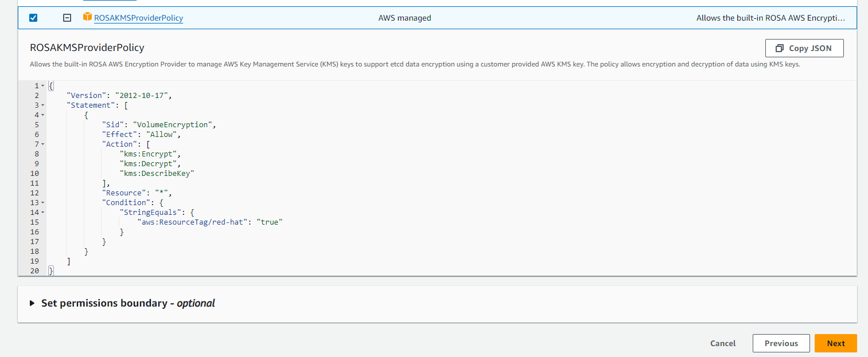Image resolution: width=868 pixels, height=357 pixels.
Task: Click the "Sid": "VolumeEncryption" line
Action: point(159,125)
